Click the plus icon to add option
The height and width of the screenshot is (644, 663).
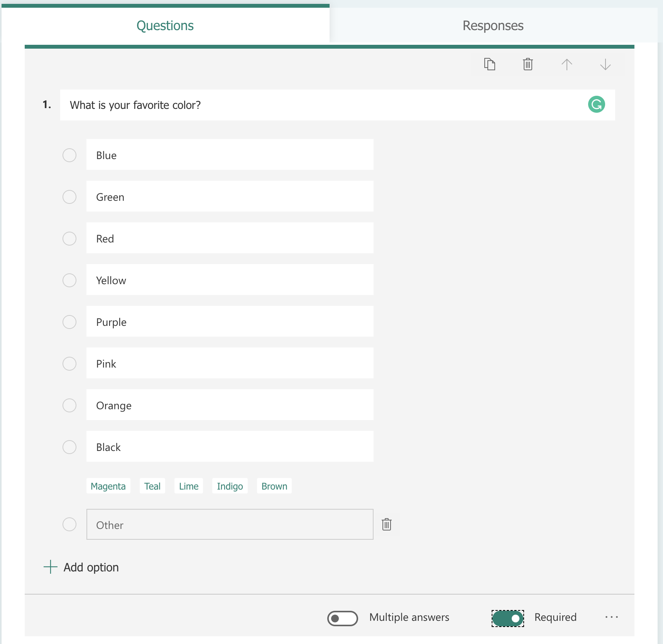50,567
